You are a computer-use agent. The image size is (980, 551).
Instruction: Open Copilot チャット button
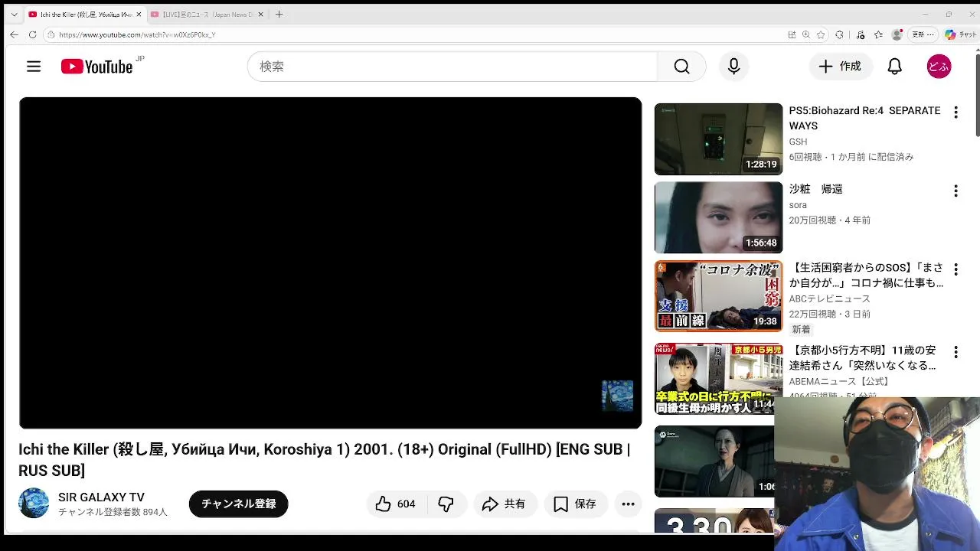click(x=960, y=34)
